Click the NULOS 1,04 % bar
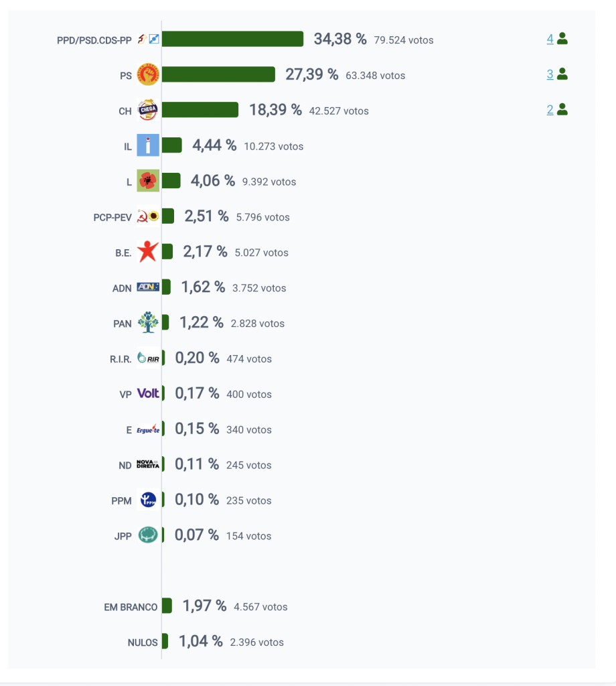 click(x=165, y=642)
